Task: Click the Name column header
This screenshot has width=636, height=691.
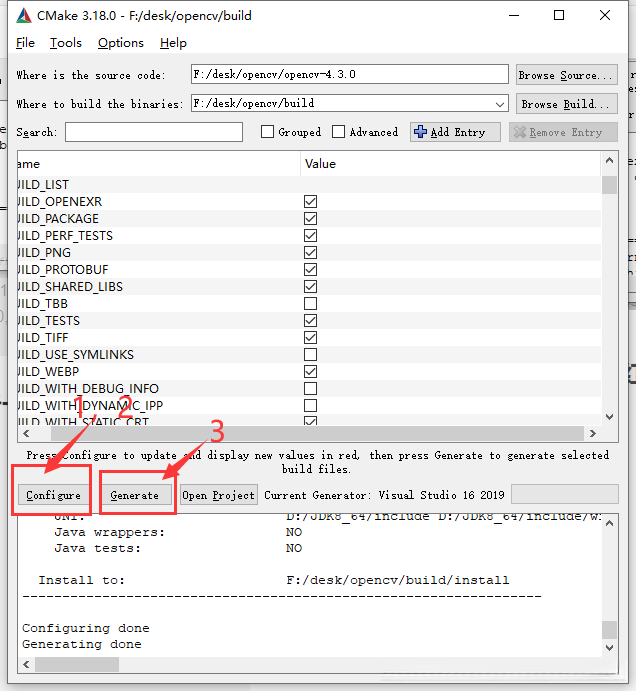Action: 159,164
